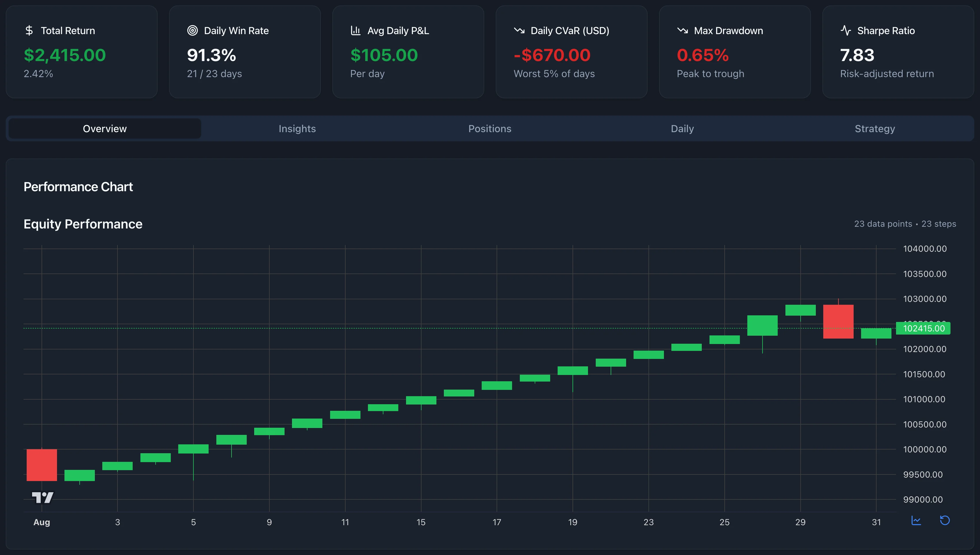980x555 pixels.
Task: Toggle chart type with the line chart icon
Action: [916, 521]
